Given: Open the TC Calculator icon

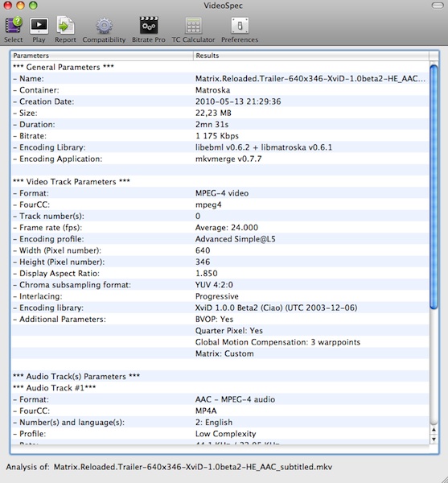Looking at the screenshot, I should tap(193, 25).
